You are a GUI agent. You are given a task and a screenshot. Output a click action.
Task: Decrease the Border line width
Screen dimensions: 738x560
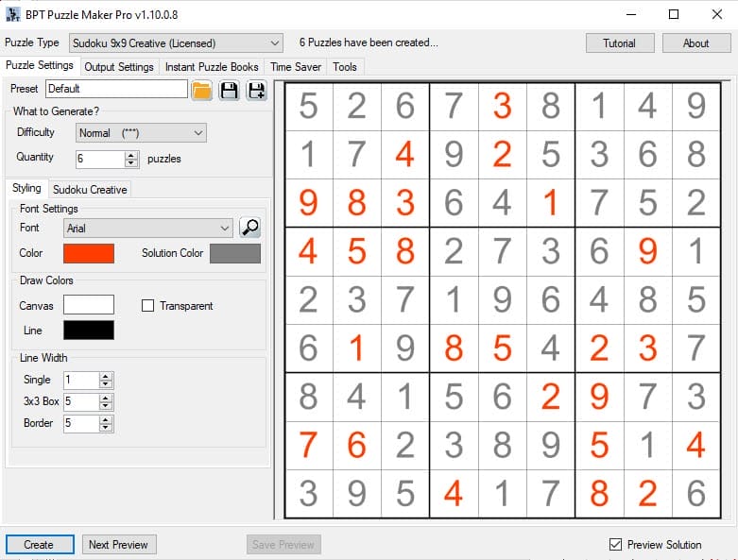(x=106, y=428)
